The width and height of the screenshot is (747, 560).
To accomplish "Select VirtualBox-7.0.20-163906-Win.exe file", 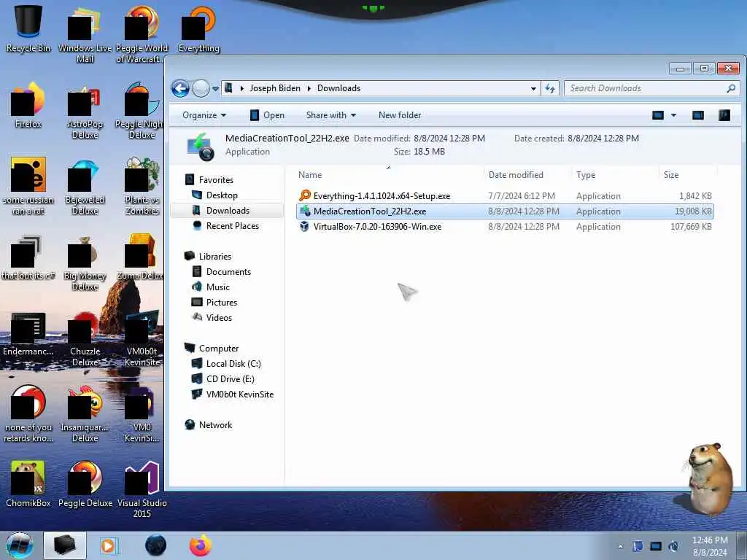I will [505, 227].
